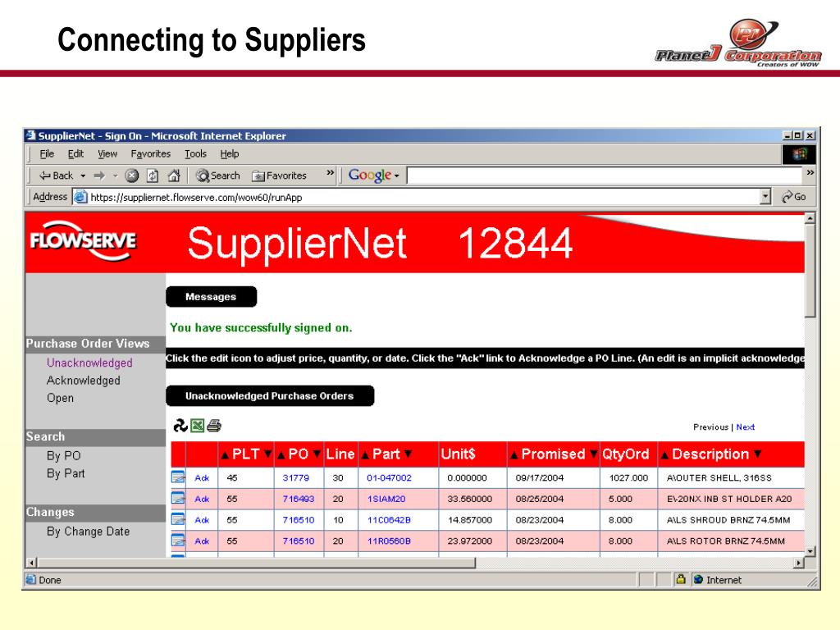Open the Tools menu
Viewport: 840px width, 630px height.
(x=195, y=153)
